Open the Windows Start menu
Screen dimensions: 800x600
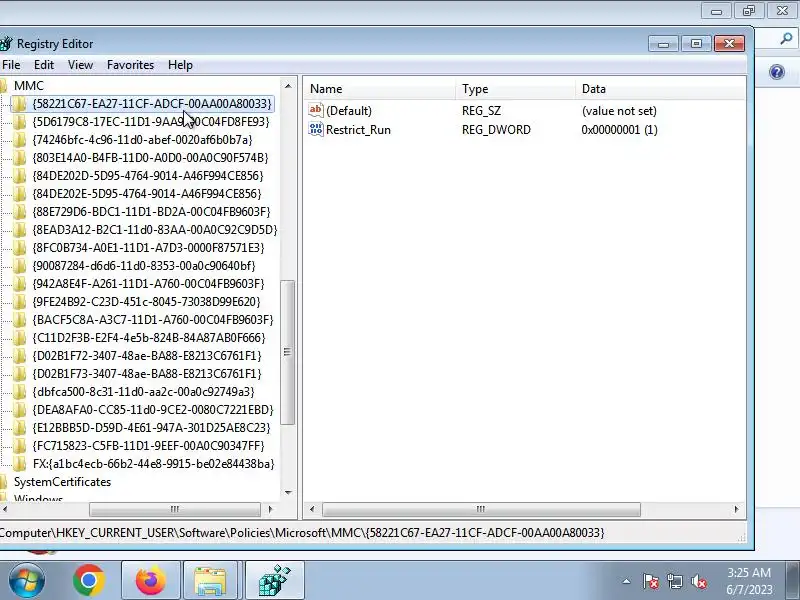(27, 580)
